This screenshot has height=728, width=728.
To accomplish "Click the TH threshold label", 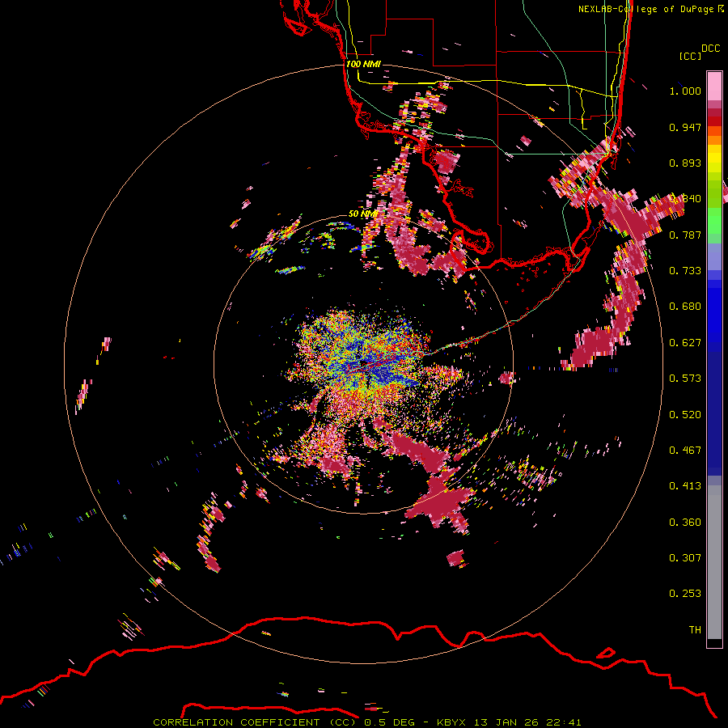I will (x=695, y=630).
